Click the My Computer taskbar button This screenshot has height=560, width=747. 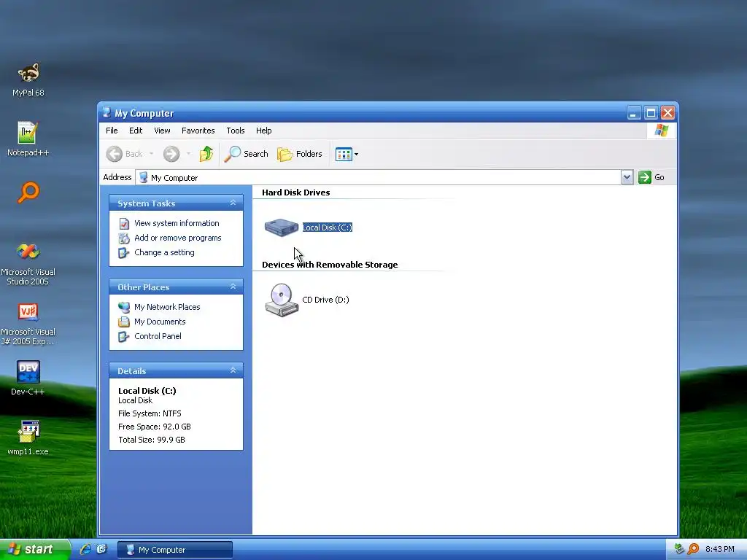tap(175, 550)
